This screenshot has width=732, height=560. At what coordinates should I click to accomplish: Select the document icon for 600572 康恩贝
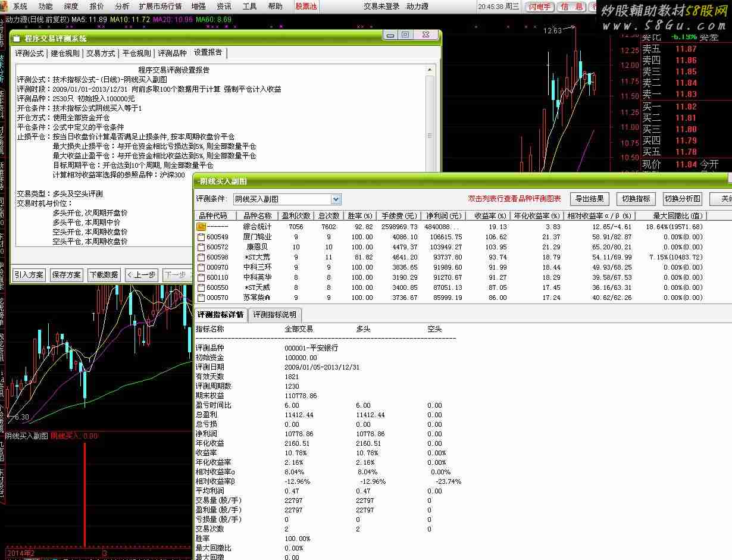pos(201,247)
